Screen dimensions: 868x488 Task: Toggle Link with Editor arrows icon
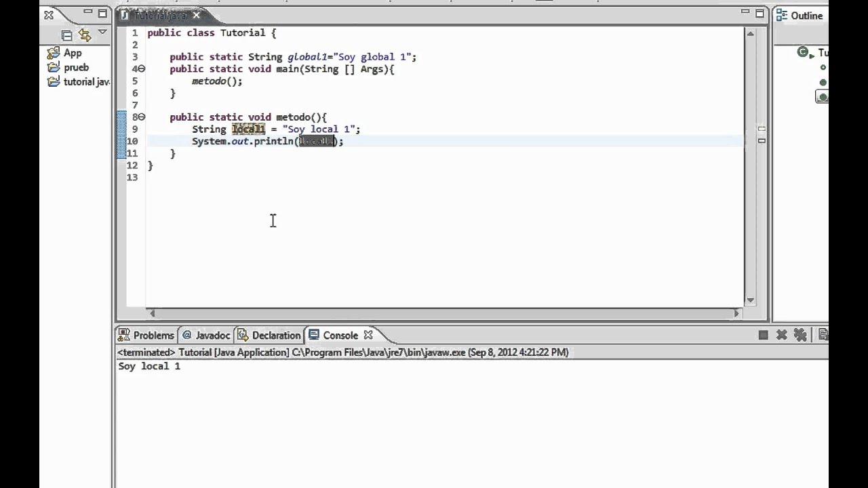click(x=85, y=35)
